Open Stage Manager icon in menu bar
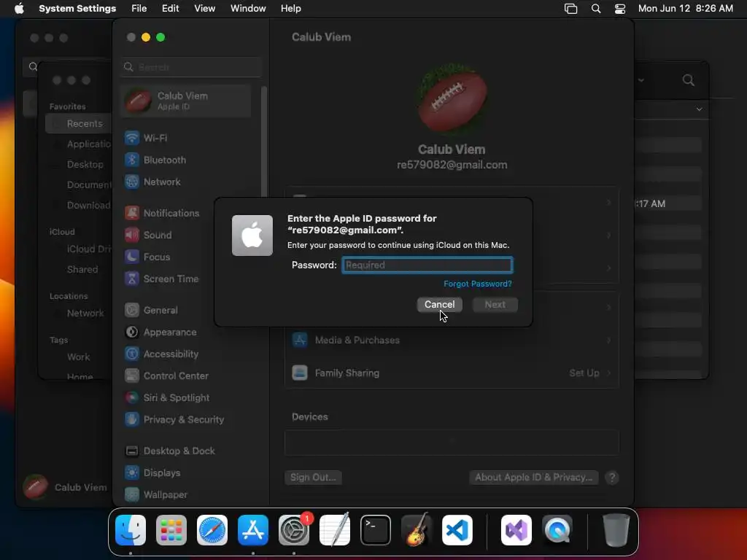 570,9
